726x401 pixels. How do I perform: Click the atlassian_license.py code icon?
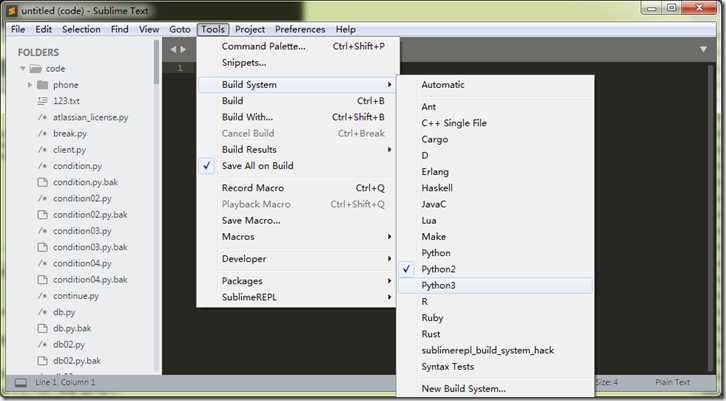point(43,117)
